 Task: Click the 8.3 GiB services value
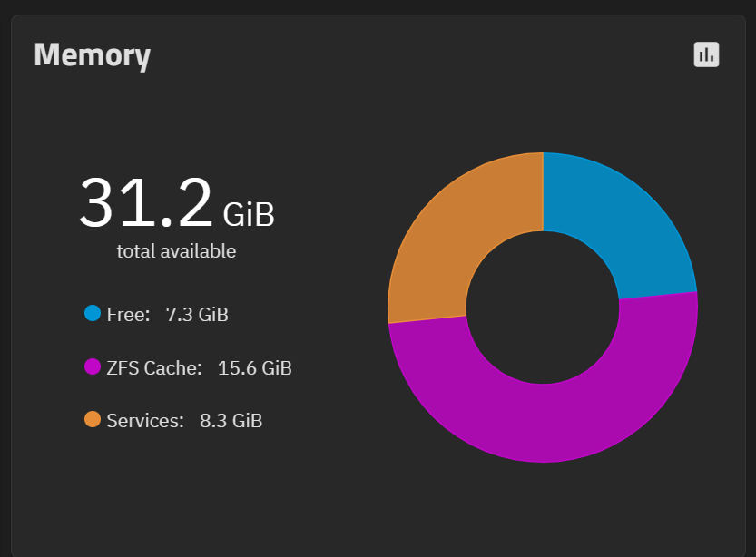point(231,421)
